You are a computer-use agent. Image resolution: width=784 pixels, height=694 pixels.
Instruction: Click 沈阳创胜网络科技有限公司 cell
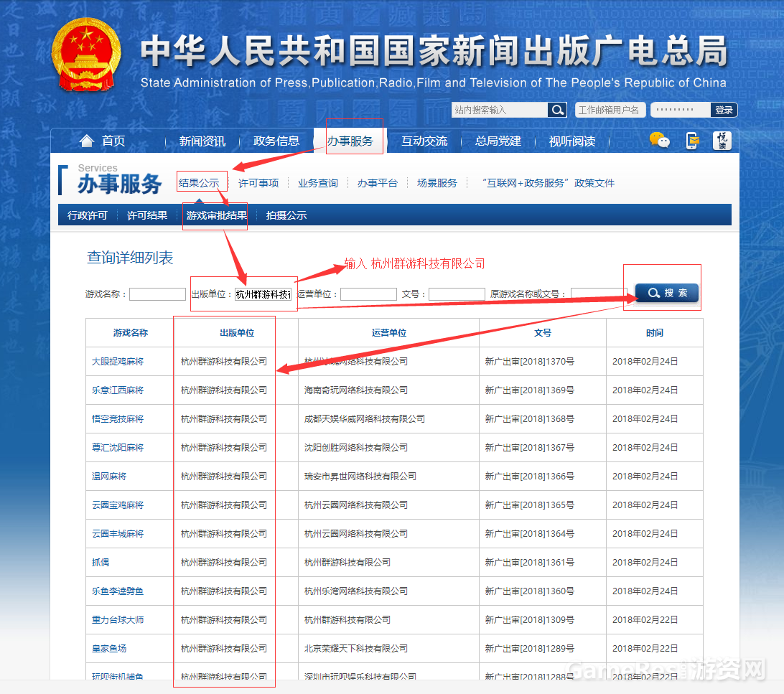pyautogui.click(x=356, y=448)
